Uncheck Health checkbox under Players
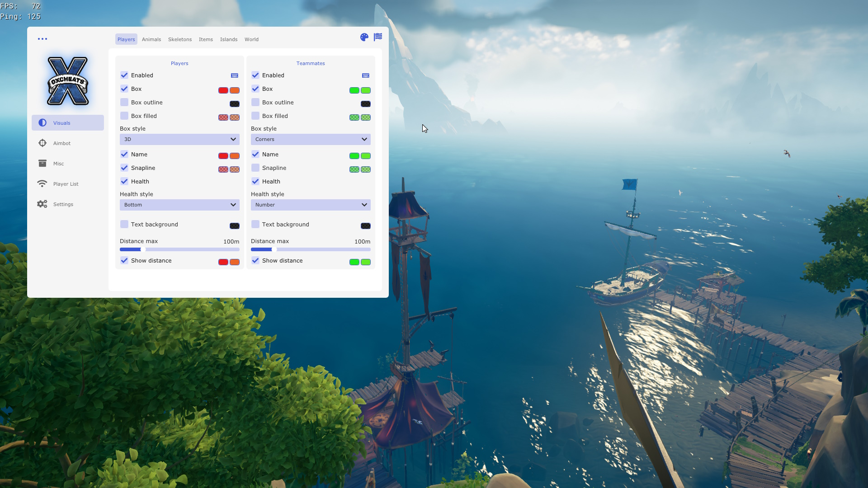Screen dimensions: 868x488 click(124, 182)
